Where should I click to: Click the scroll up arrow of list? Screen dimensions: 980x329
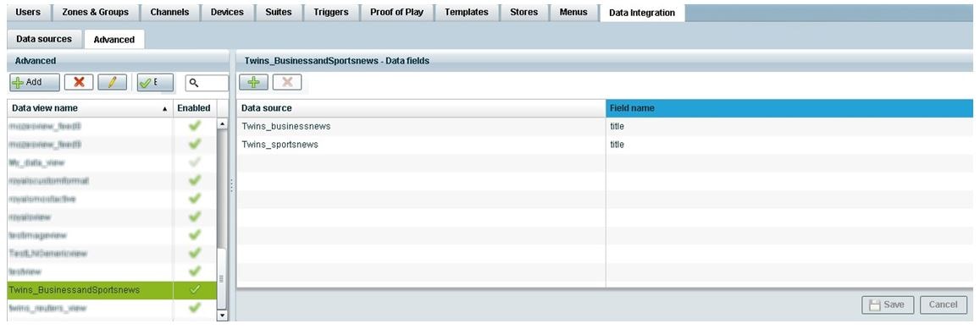222,123
